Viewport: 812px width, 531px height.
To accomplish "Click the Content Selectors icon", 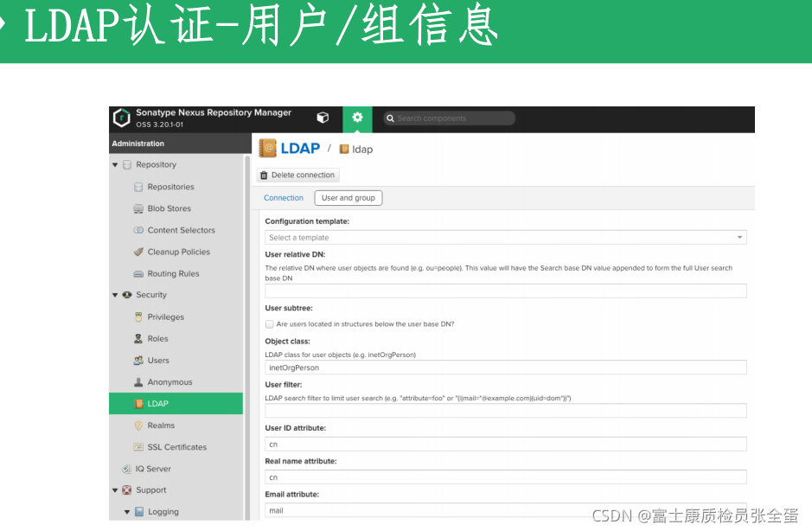I will [x=138, y=230].
